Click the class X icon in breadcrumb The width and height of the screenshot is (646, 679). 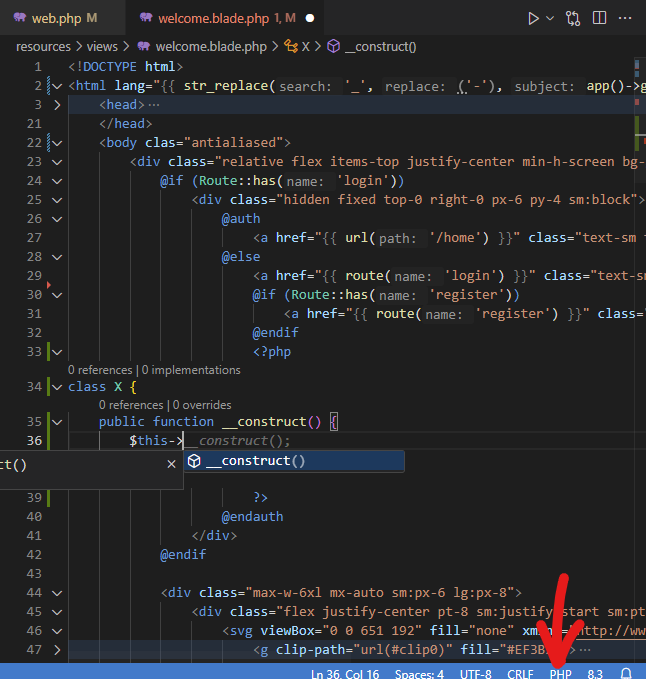point(291,46)
